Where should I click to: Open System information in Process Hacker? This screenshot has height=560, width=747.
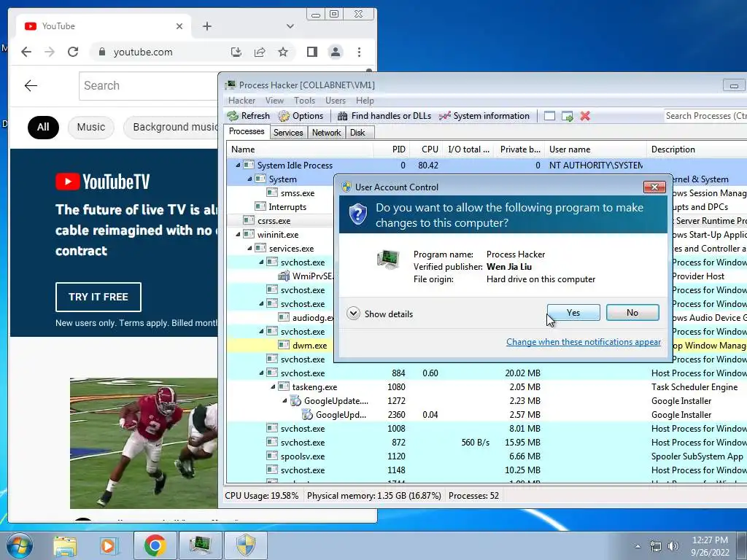(484, 116)
